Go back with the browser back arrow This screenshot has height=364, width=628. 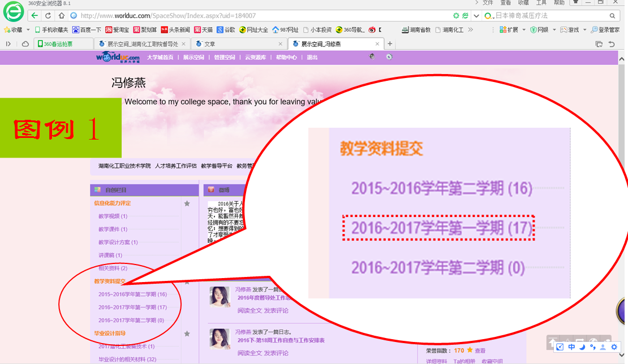tap(35, 16)
